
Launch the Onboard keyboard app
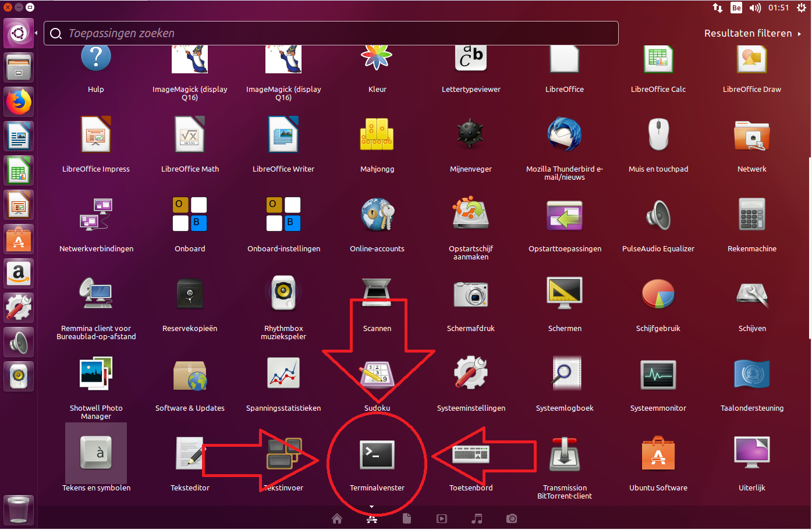coord(190,214)
